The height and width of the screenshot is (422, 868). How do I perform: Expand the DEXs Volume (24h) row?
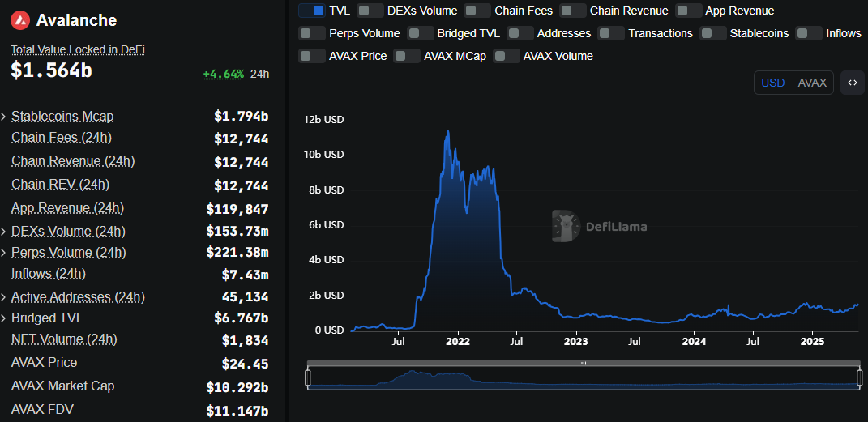4,232
